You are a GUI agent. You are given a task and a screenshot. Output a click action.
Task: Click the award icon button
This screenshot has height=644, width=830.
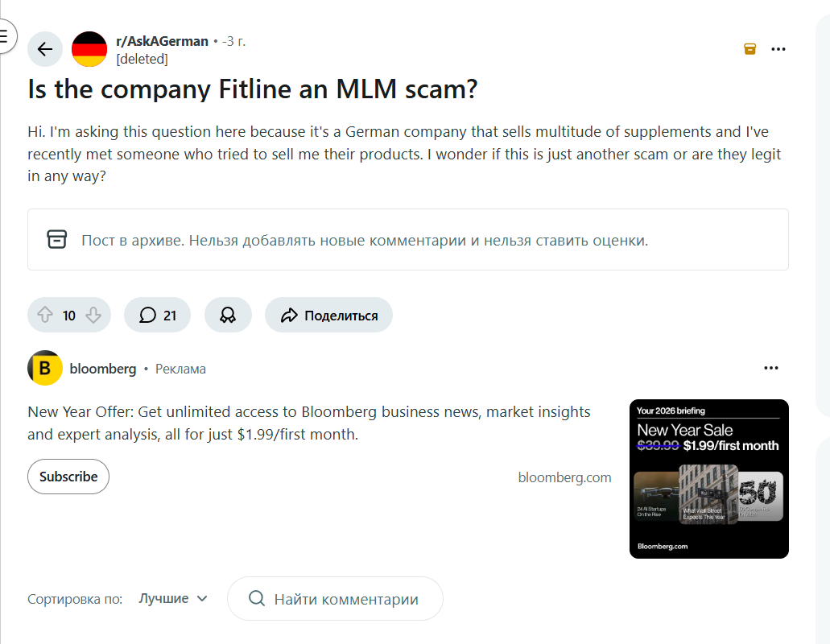(x=228, y=316)
